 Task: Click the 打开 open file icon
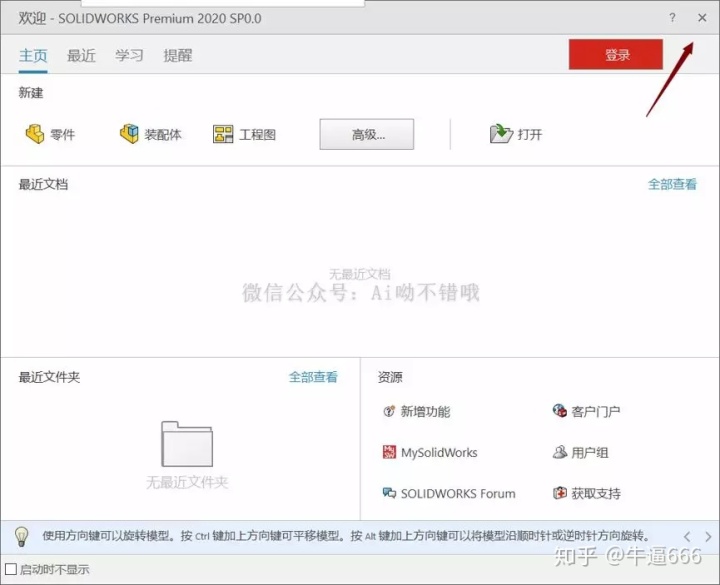click(x=501, y=134)
